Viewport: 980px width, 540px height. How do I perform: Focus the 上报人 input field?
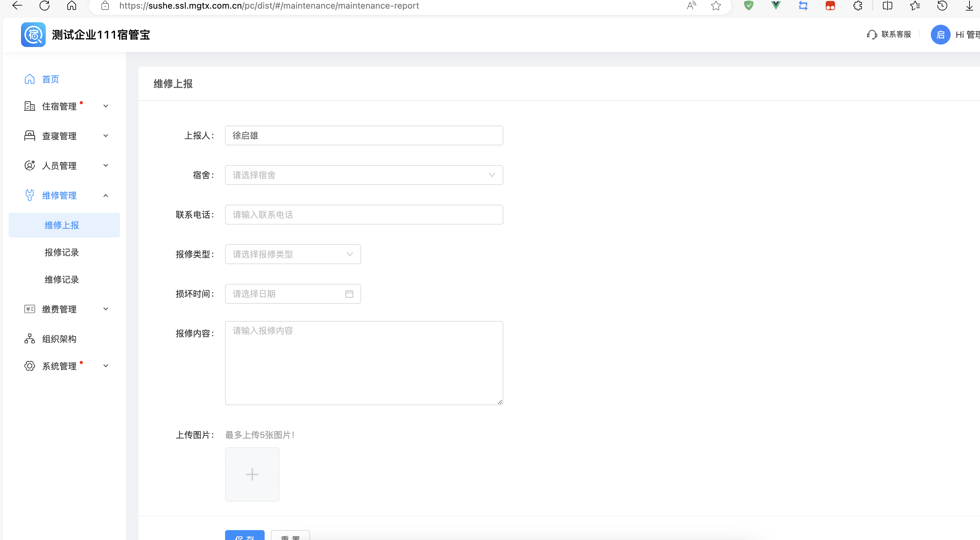point(364,135)
